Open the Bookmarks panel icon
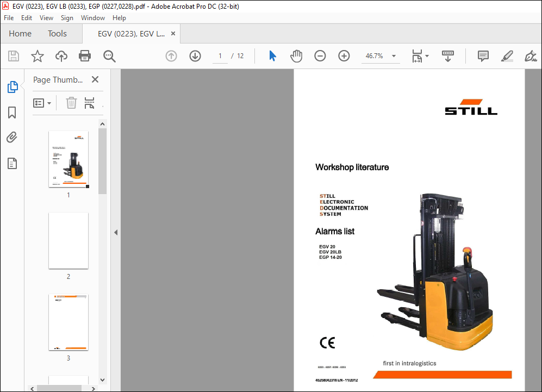This screenshot has width=542, height=392. tap(12, 113)
